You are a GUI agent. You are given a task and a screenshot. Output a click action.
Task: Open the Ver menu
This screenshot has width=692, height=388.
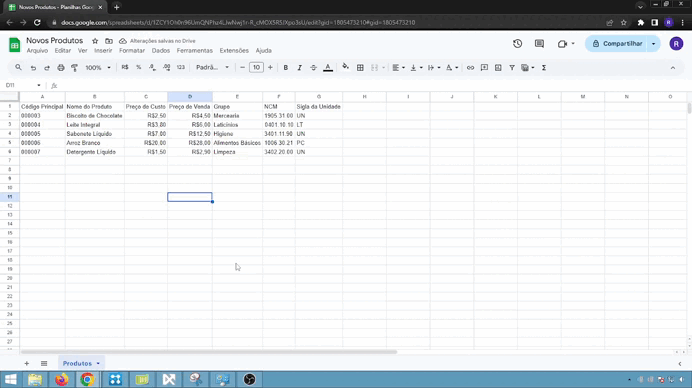click(x=83, y=50)
